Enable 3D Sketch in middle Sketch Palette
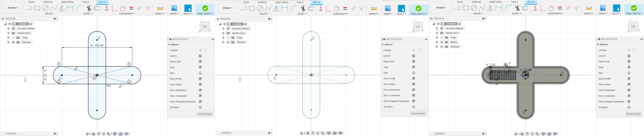Screen dimensions: 644x136 (x=414, y=107)
